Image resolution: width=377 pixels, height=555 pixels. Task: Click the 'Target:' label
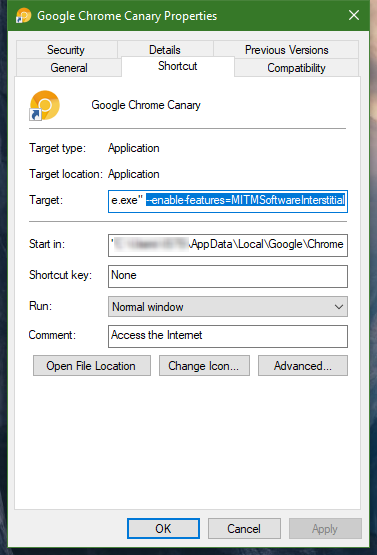(46, 200)
